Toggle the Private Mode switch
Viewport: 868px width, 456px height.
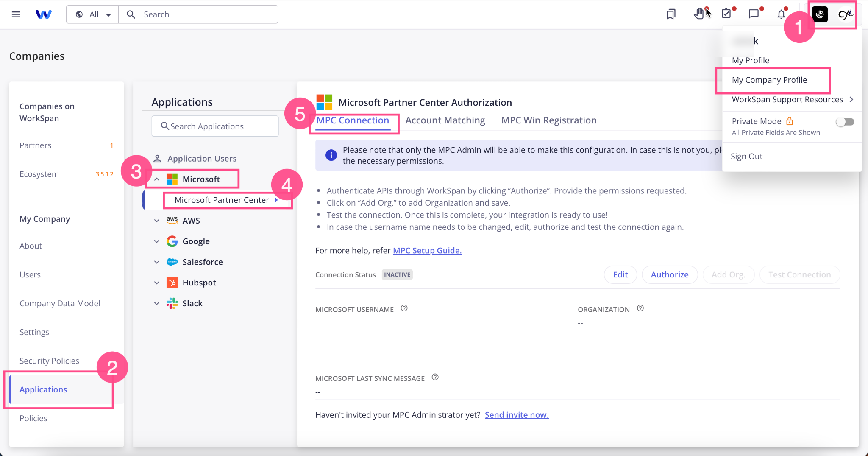click(x=845, y=122)
